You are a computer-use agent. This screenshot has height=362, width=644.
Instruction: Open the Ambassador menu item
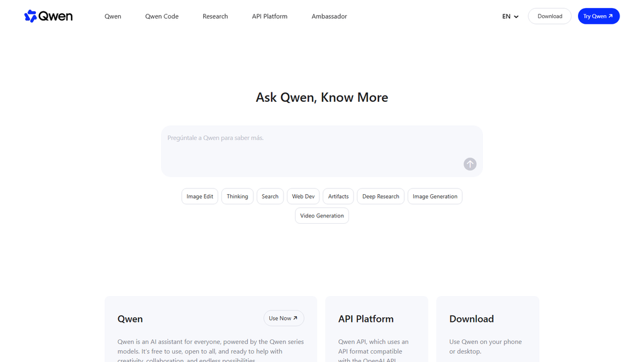(329, 16)
